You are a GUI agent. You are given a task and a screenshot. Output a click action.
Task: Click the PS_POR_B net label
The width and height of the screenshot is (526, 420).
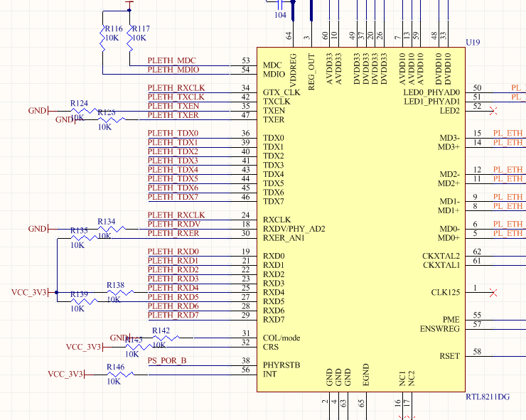pyautogui.click(x=167, y=360)
